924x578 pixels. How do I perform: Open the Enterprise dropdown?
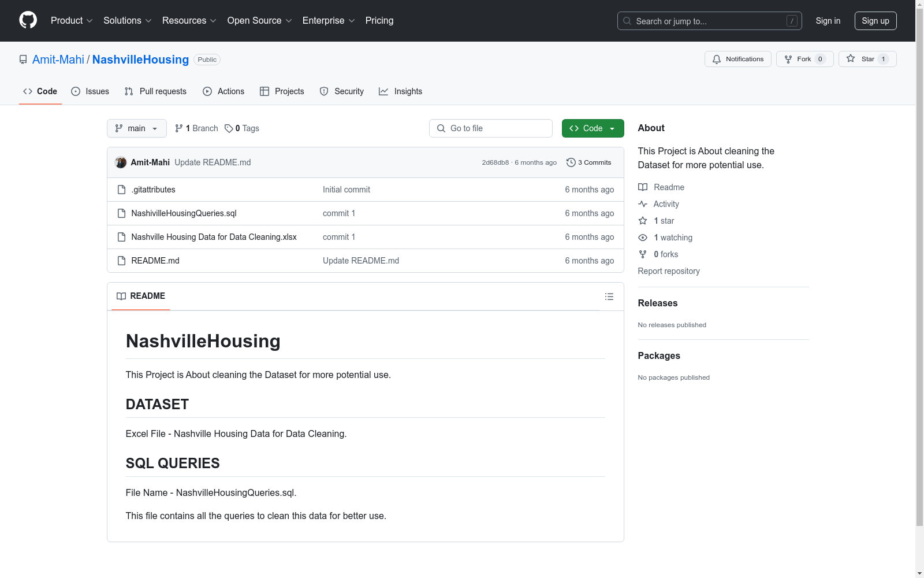(329, 21)
